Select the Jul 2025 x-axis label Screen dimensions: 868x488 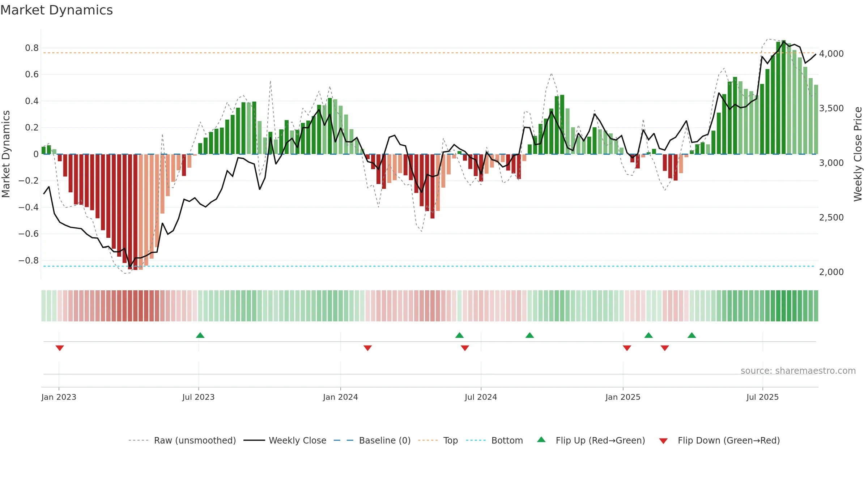[x=762, y=397]
